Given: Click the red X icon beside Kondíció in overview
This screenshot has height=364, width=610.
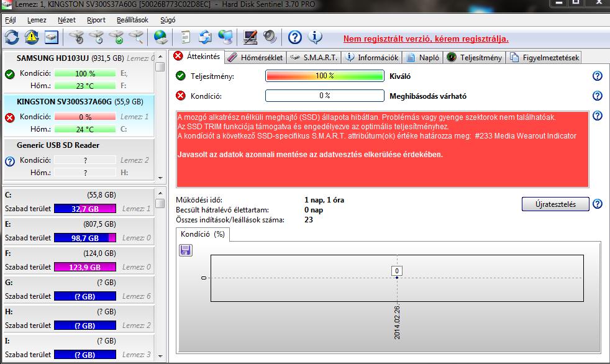Looking at the screenshot, I should point(181,96).
